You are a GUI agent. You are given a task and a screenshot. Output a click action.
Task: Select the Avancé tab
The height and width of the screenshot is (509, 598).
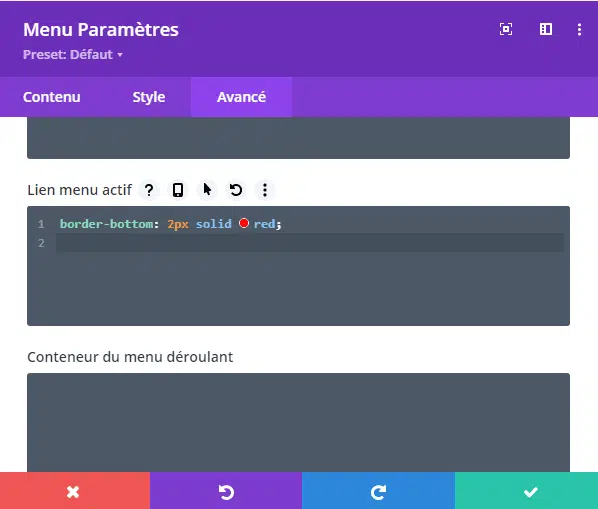(241, 97)
